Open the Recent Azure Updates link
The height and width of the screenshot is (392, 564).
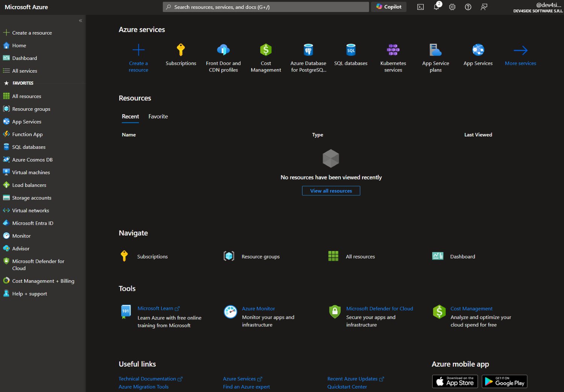[x=356, y=379]
